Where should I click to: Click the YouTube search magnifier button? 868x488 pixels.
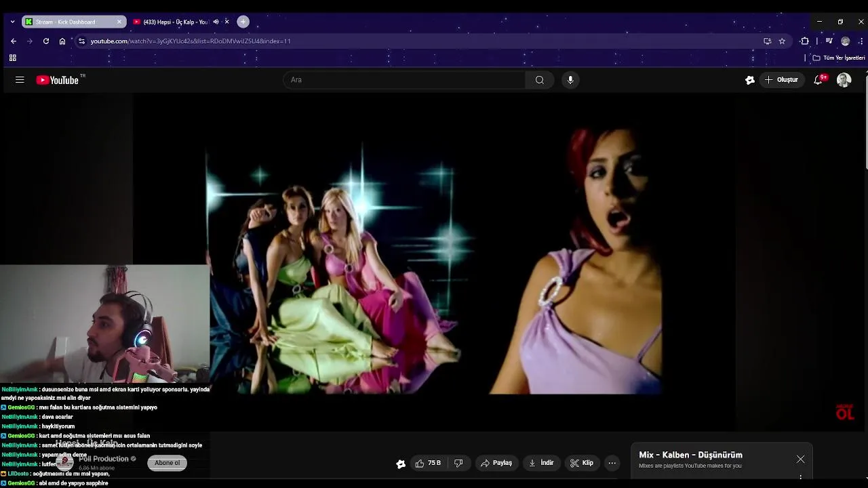539,80
